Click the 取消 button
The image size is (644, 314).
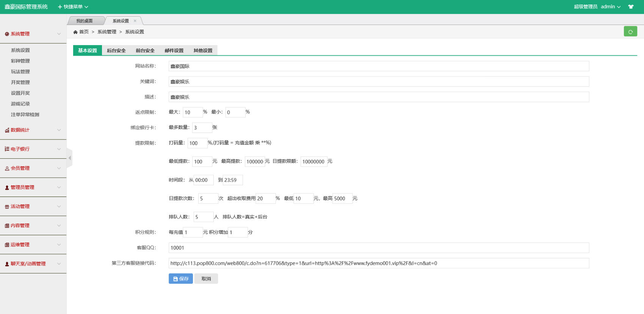click(x=206, y=279)
